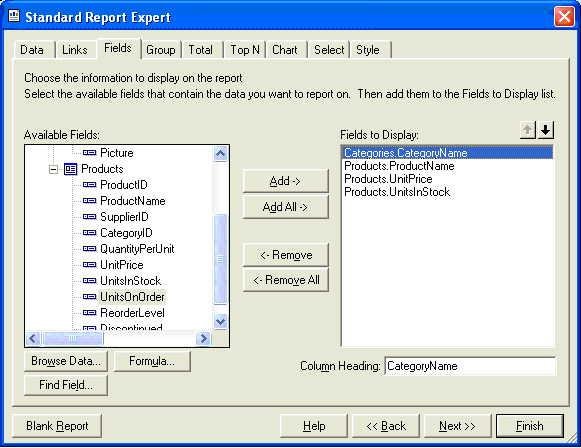
Task: Move selected field down with arrow icon
Action: pos(546,130)
